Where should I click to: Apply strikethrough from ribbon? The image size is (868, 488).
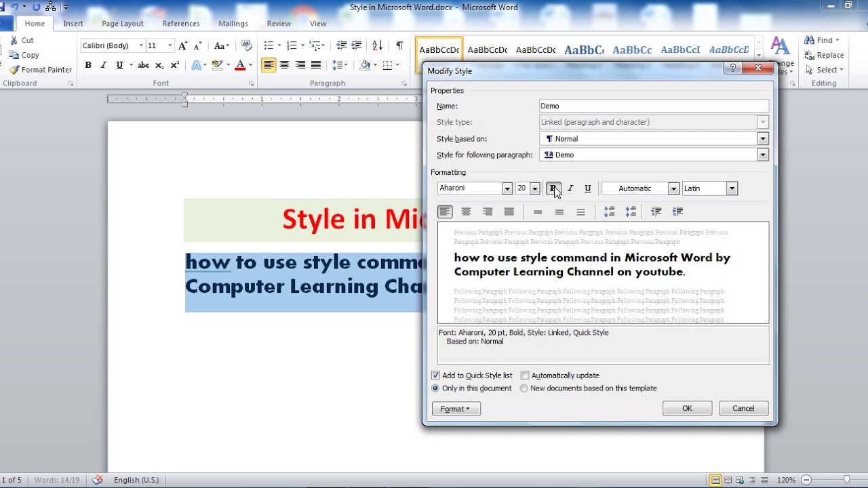coord(143,65)
